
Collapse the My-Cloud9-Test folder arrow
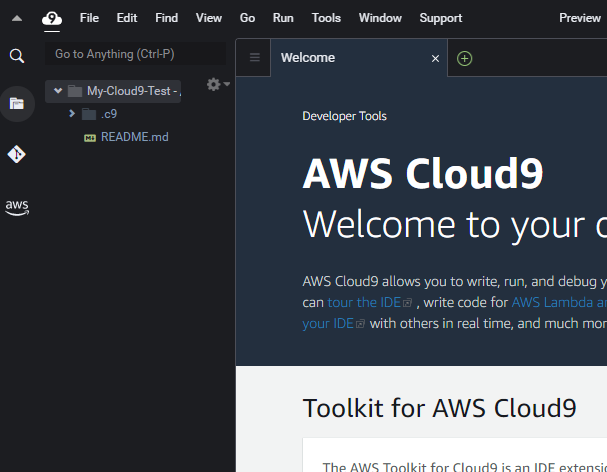[x=58, y=91]
